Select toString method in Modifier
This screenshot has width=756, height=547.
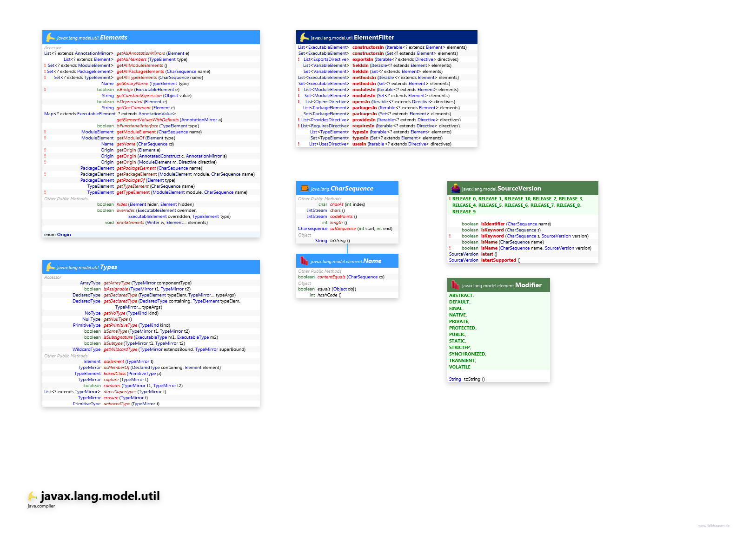click(x=472, y=379)
